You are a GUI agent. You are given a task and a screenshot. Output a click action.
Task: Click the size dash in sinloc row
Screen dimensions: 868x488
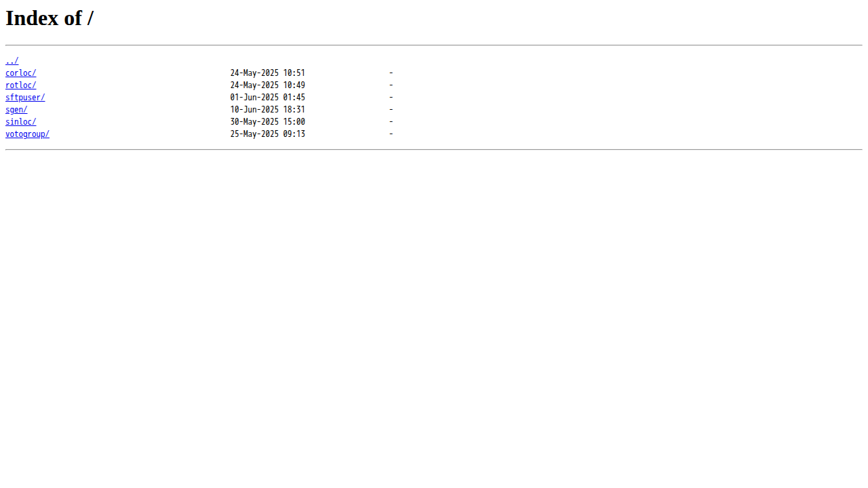[391, 122]
